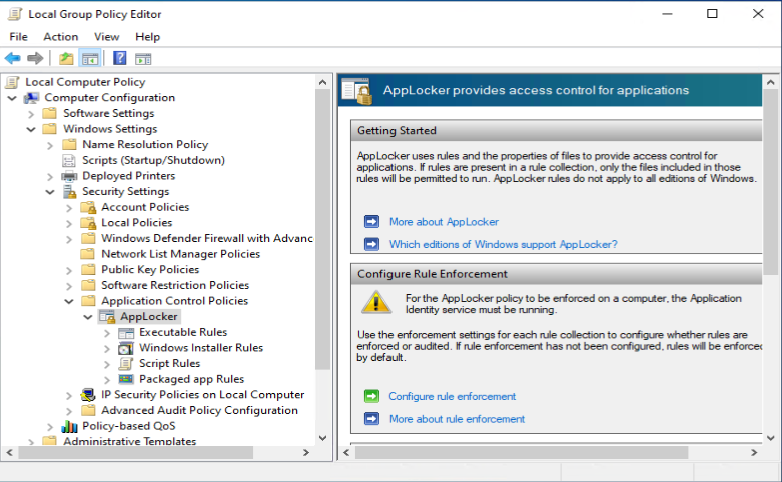Screen dimensions: 782x482
Task: Click the green Configure rule enforcement arrow icon
Action: point(371,397)
